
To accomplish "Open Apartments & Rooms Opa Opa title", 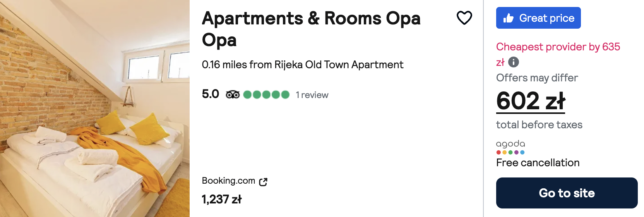I will click(311, 29).
